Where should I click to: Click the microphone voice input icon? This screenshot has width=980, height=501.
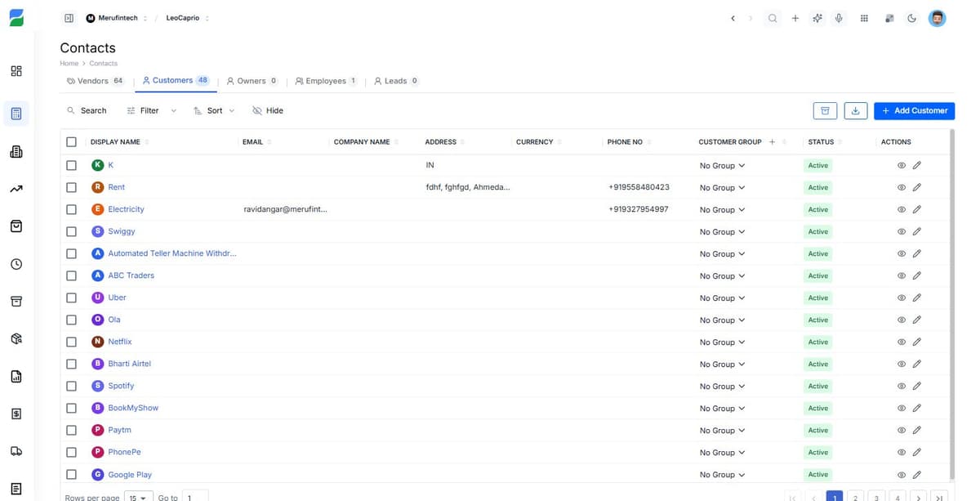(839, 18)
